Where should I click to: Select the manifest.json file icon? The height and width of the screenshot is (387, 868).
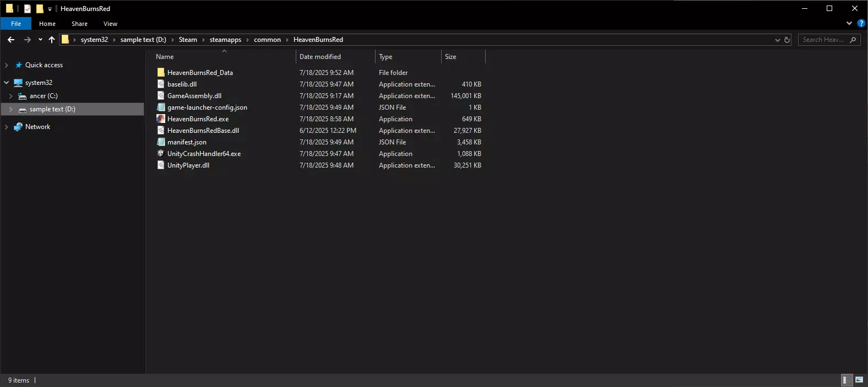pos(161,142)
